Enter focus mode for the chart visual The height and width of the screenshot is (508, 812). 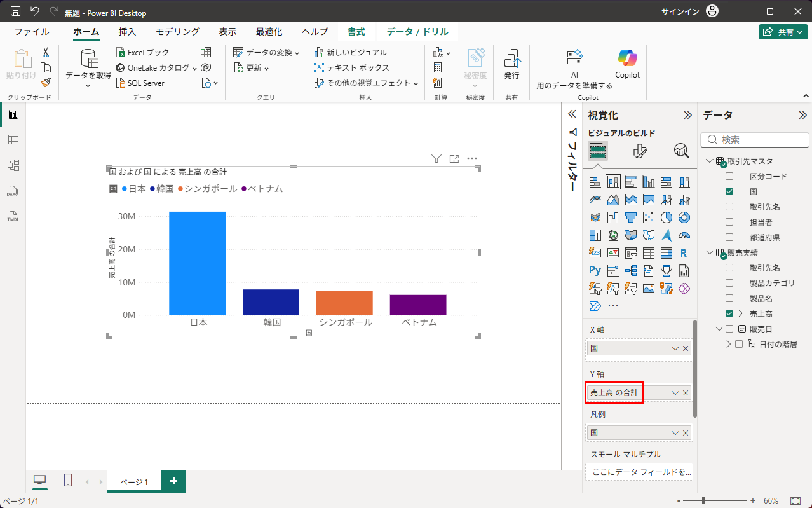click(454, 158)
